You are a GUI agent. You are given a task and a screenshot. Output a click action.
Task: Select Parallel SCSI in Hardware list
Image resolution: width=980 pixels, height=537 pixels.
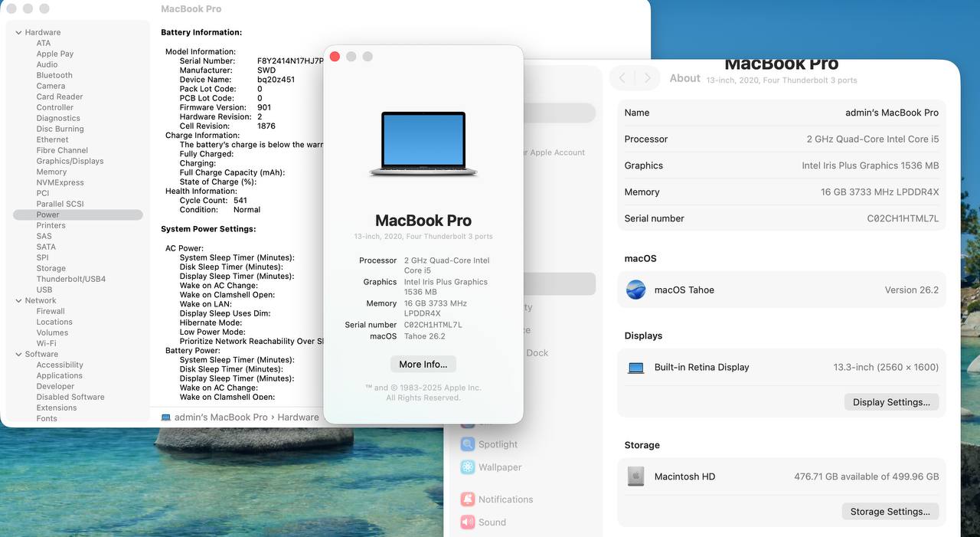coord(60,204)
